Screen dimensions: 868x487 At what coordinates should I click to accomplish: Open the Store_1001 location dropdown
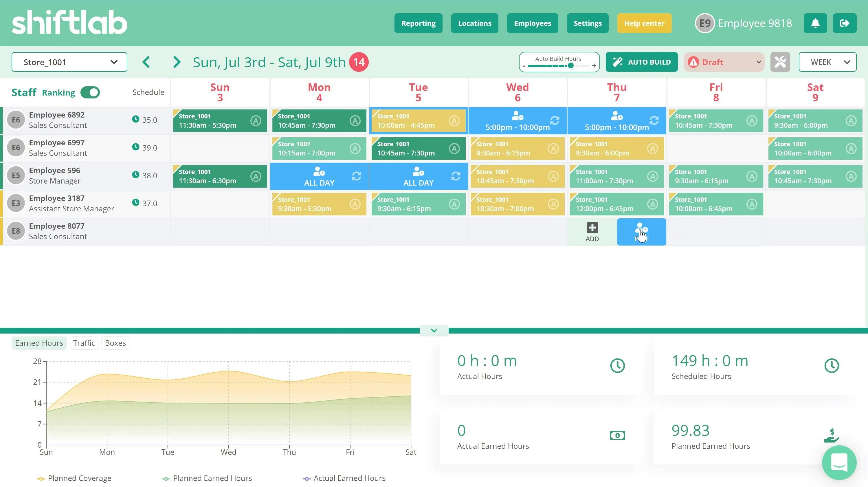[x=69, y=62]
